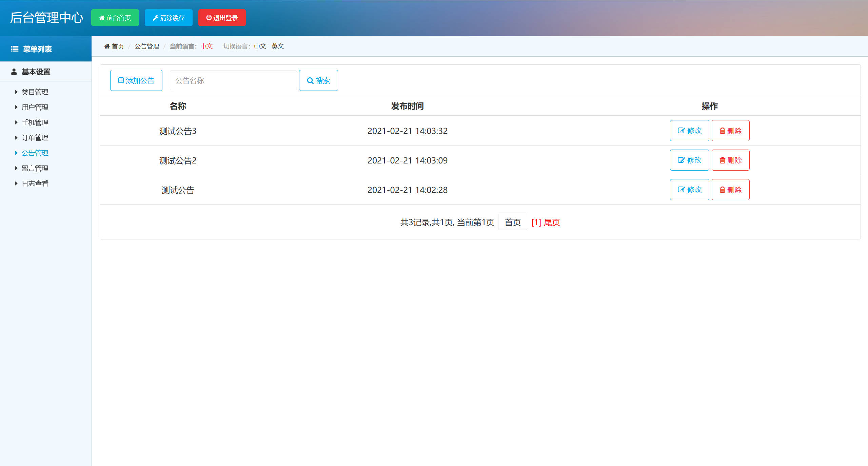
Task: Open 公告管理 from the sidebar
Action: (35, 153)
